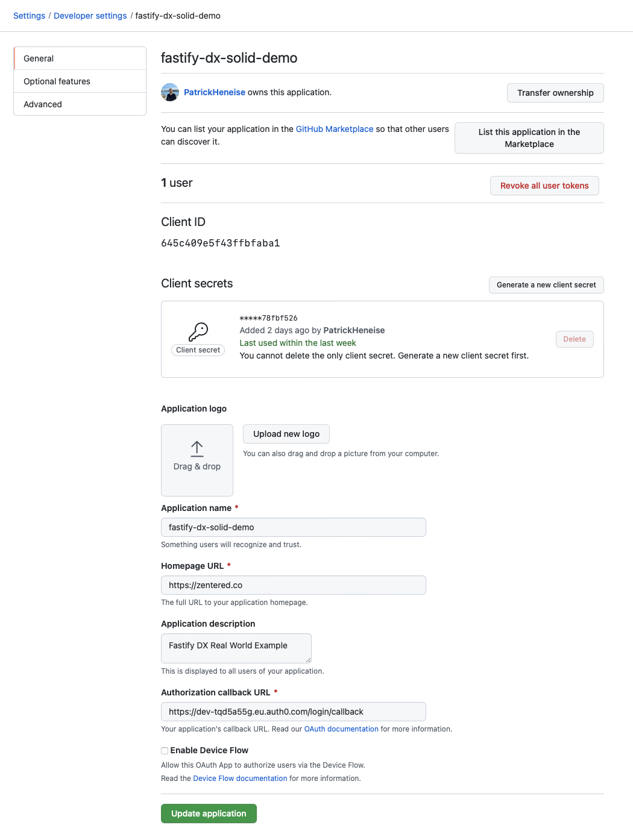
Task: Open the Advanced settings section
Action: coord(42,104)
